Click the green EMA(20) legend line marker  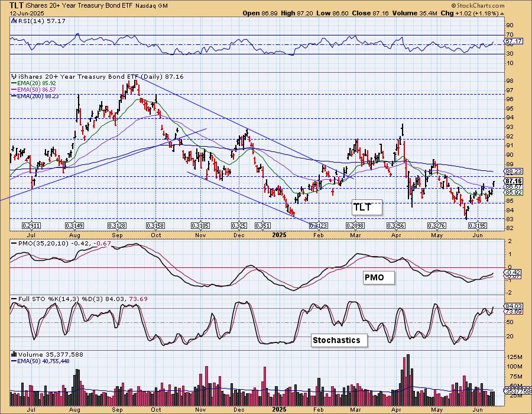[x=14, y=83]
